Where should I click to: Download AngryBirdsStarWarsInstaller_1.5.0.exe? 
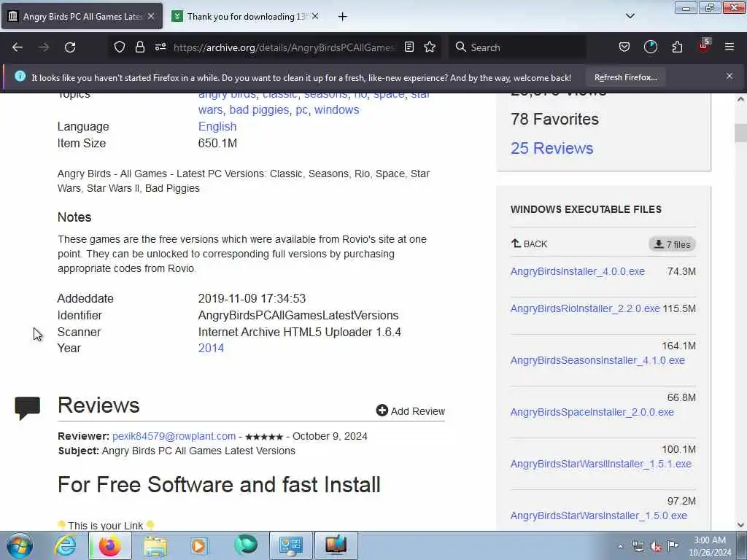pyautogui.click(x=599, y=516)
